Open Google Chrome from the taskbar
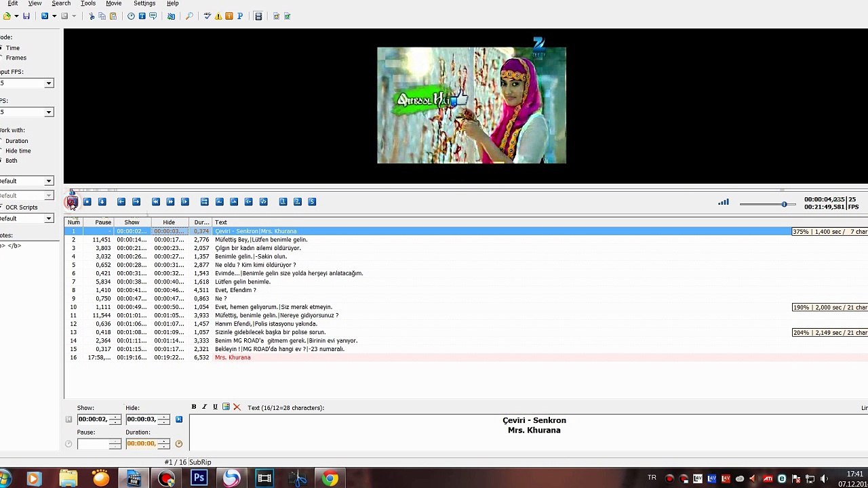Viewport: 868px width, 488px height. click(330, 479)
